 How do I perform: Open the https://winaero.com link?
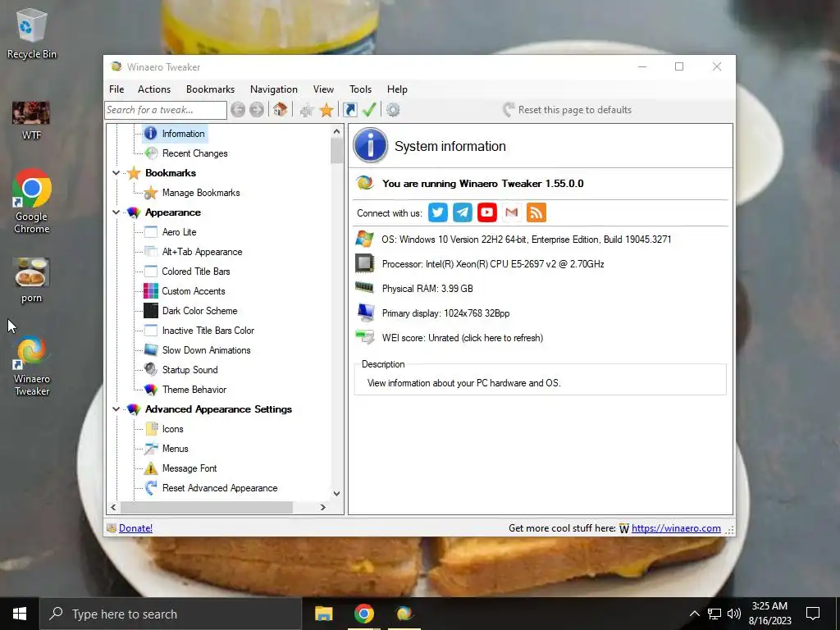pyautogui.click(x=676, y=528)
